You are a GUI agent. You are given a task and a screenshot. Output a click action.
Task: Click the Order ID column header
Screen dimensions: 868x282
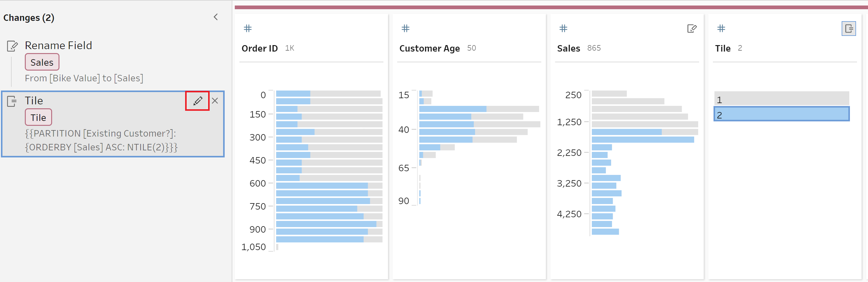click(x=260, y=48)
